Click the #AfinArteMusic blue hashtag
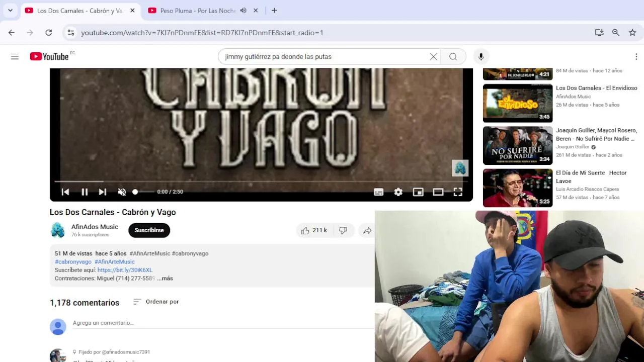The width and height of the screenshot is (644, 362). 115,262
